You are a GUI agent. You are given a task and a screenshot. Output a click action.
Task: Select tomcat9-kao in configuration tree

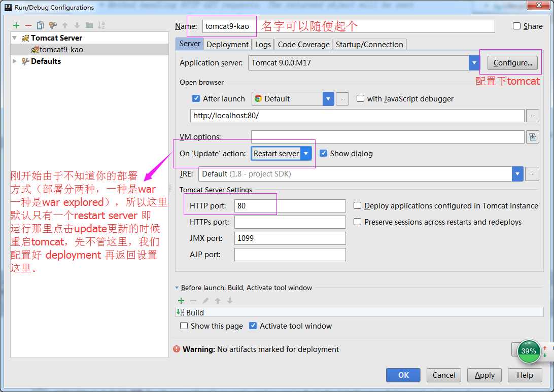(90, 49)
